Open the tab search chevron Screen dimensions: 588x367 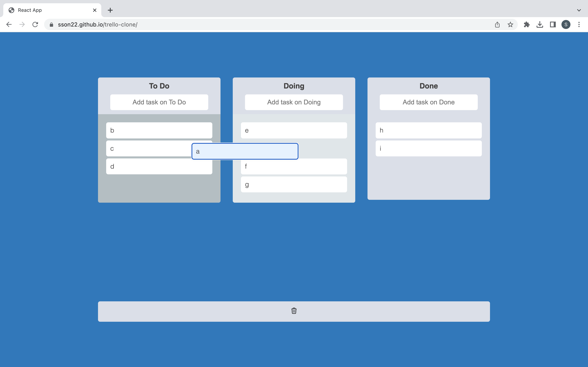click(579, 10)
